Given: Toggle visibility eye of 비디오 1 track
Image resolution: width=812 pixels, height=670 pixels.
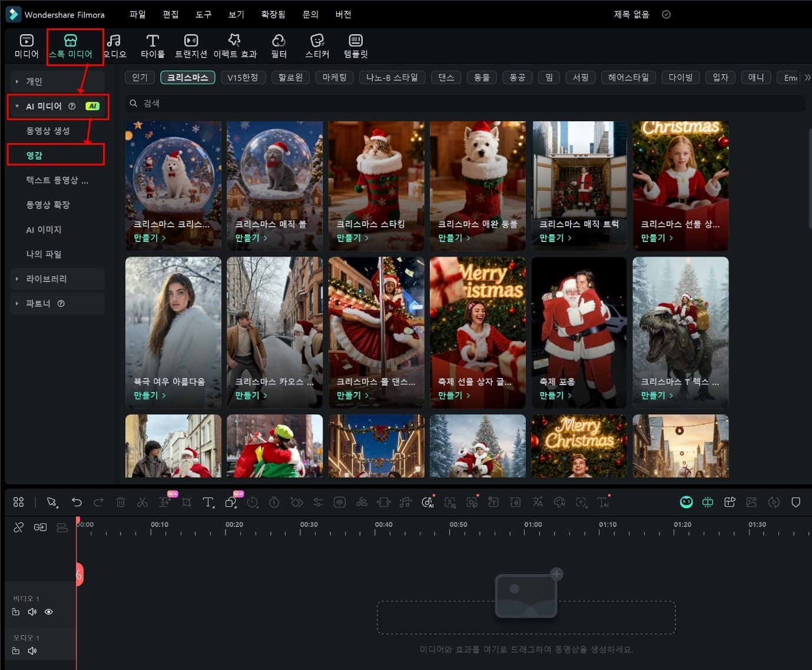Looking at the screenshot, I should point(49,612).
